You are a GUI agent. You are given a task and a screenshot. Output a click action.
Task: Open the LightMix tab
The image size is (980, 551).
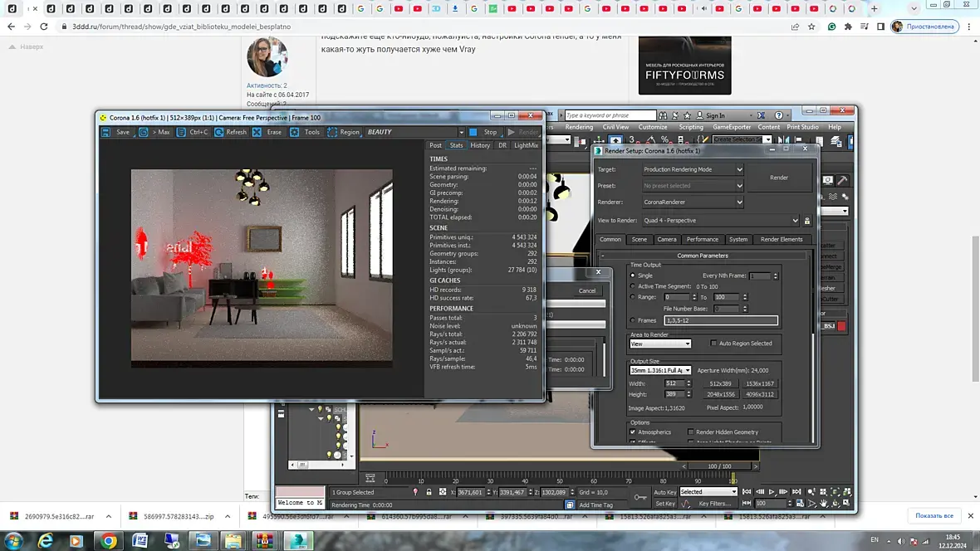(x=526, y=145)
